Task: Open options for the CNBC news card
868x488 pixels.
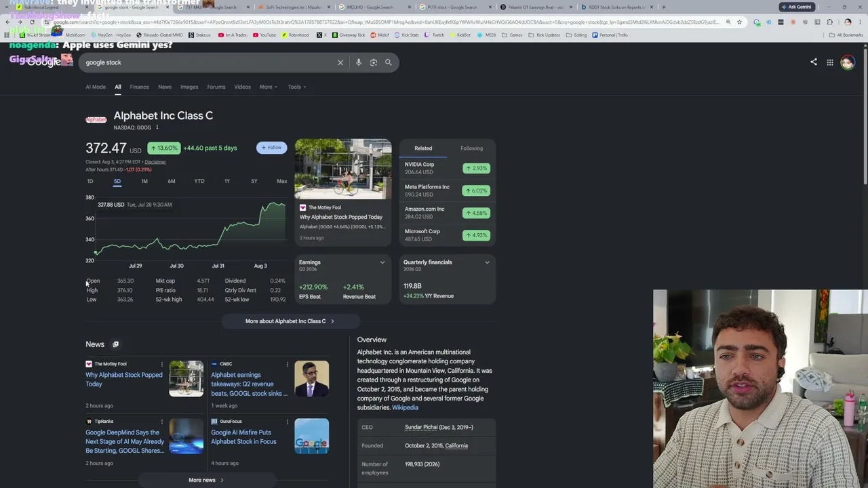Action: tap(287, 365)
